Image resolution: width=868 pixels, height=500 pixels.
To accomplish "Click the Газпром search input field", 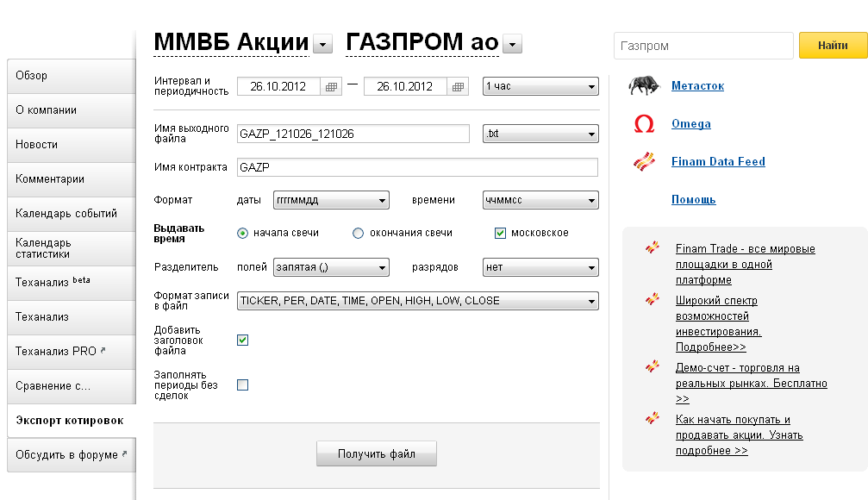I will [x=703, y=46].
